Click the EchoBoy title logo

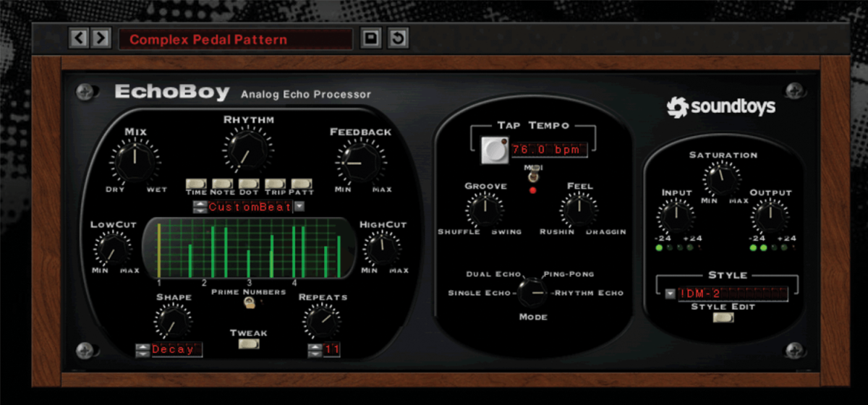pyautogui.click(x=172, y=93)
